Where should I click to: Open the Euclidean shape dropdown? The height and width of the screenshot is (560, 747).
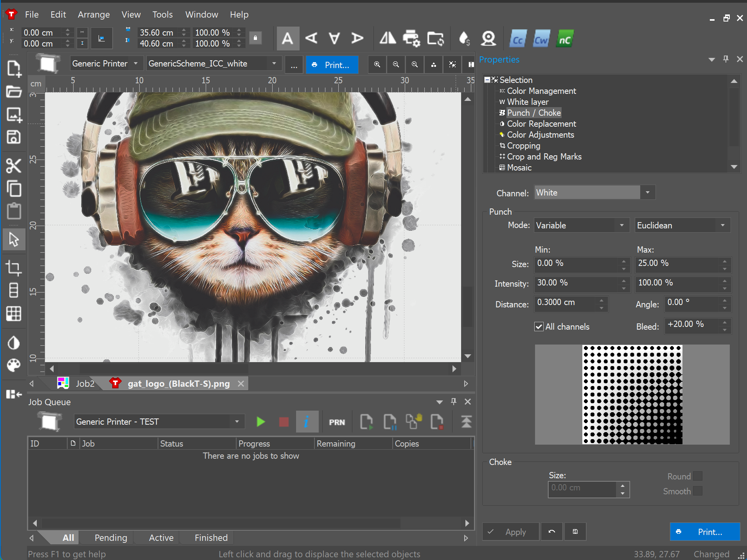click(682, 225)
